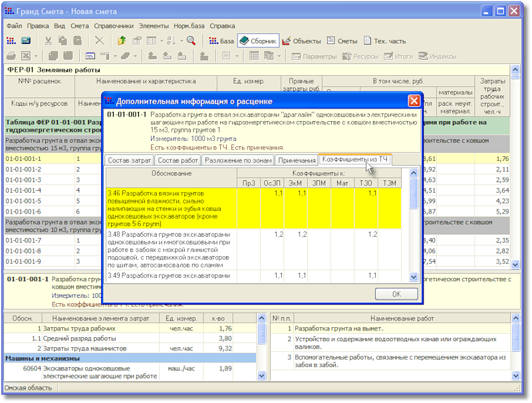The image size is (532, 403).
Task: Click the Paste clipboard icon
Action: tap(78, 41)
